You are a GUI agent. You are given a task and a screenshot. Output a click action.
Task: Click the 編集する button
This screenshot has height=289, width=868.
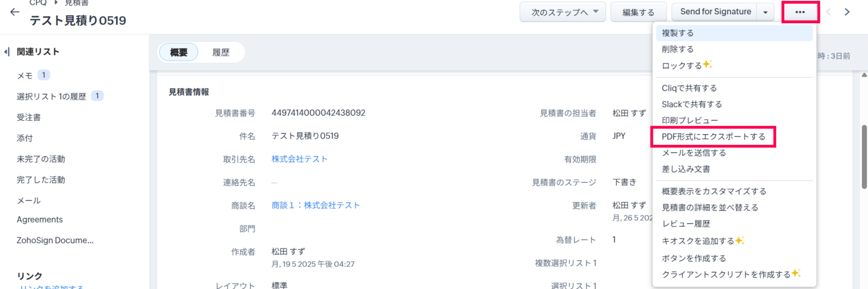[638, 12]
